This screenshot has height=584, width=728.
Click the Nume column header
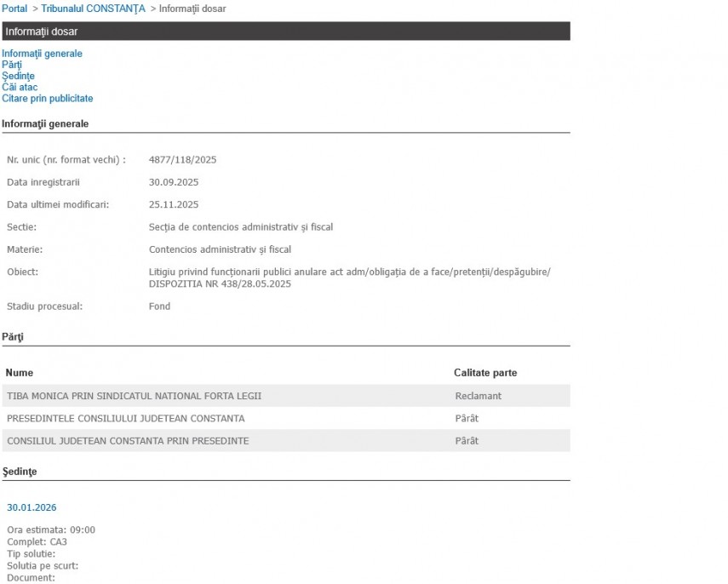20,373
